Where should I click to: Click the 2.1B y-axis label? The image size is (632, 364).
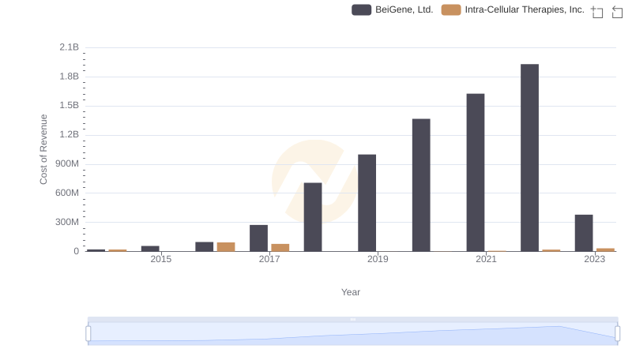69,47
